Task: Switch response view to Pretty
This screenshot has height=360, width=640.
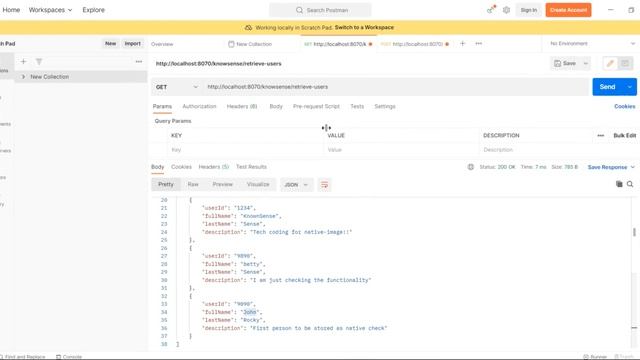Action: tap(166, 184)
